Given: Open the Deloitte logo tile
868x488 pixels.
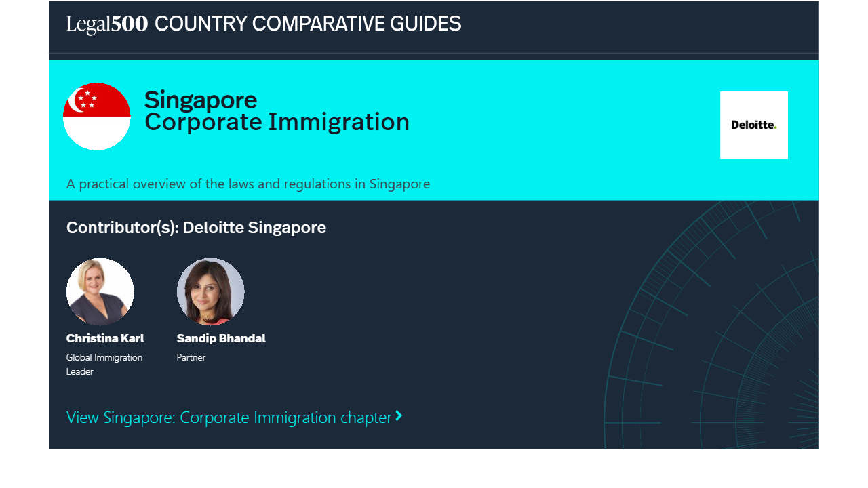Looking at the screenshot, I should click(753, 125).
